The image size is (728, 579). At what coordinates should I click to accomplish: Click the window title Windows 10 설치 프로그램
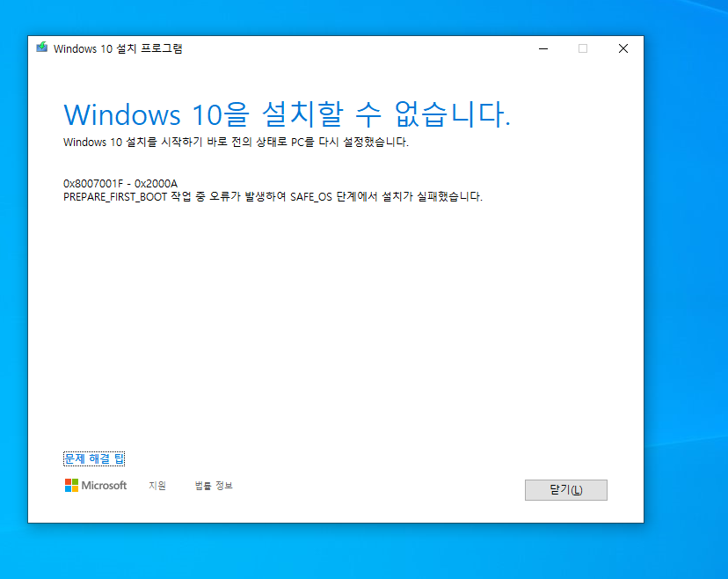click(118, 48)
